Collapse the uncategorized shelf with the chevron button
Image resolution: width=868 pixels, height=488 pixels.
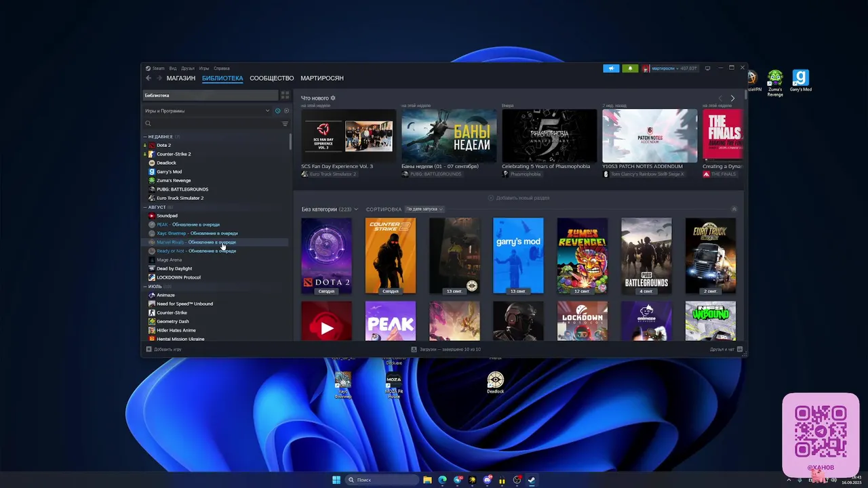coord(734,209)
